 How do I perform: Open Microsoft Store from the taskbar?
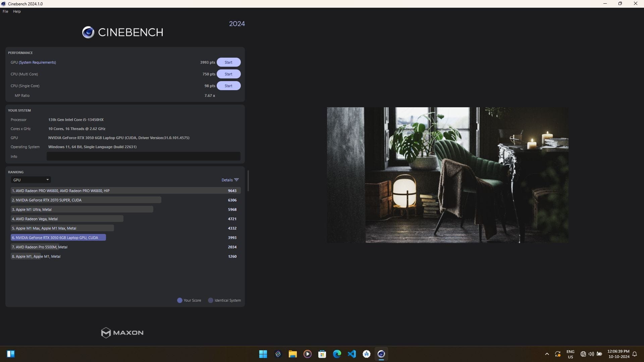(x=322, y=354)
